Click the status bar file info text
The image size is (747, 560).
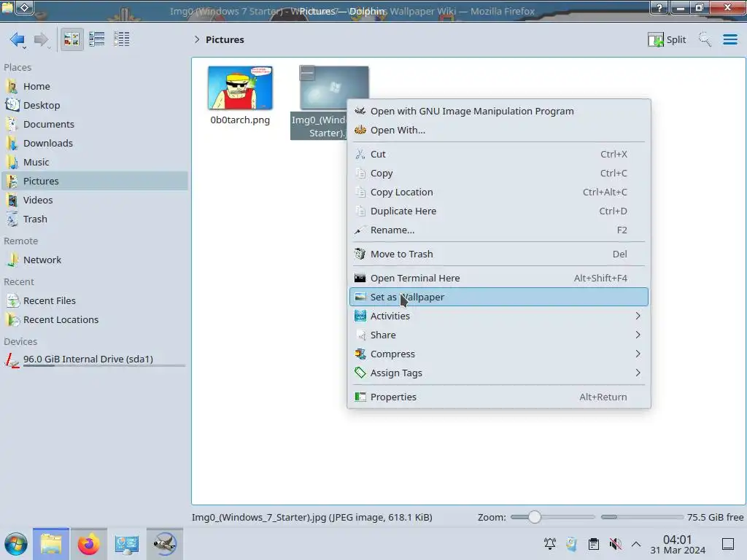click(312, 517)
